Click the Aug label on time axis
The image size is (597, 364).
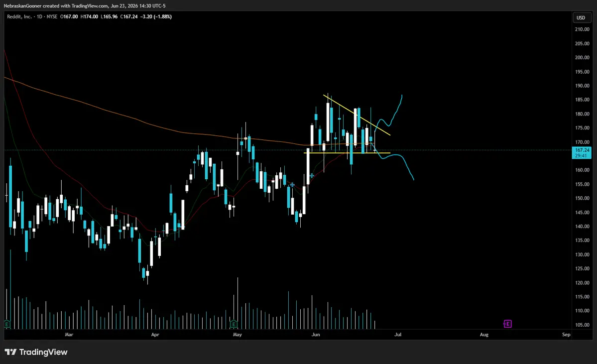[484, 335]
